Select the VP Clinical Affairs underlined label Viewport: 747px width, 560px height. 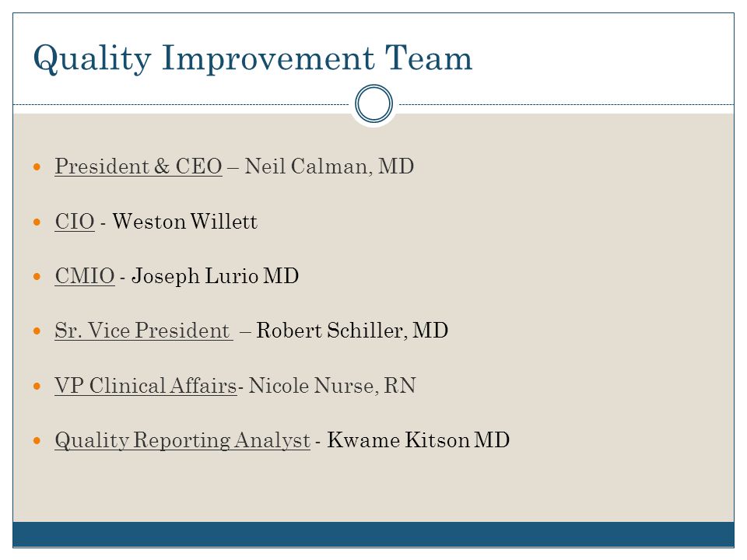click(x=146, y=385)
